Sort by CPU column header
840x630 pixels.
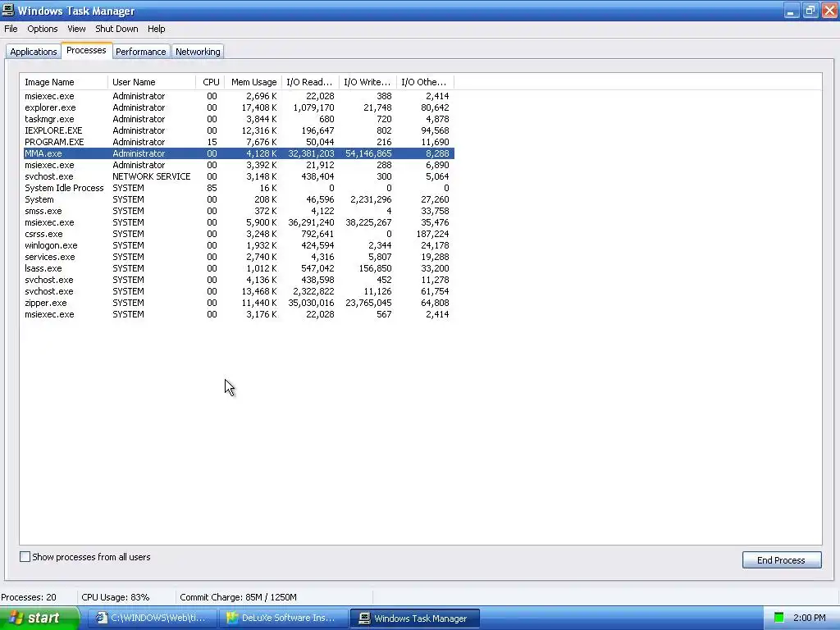(x=211, y=82)
